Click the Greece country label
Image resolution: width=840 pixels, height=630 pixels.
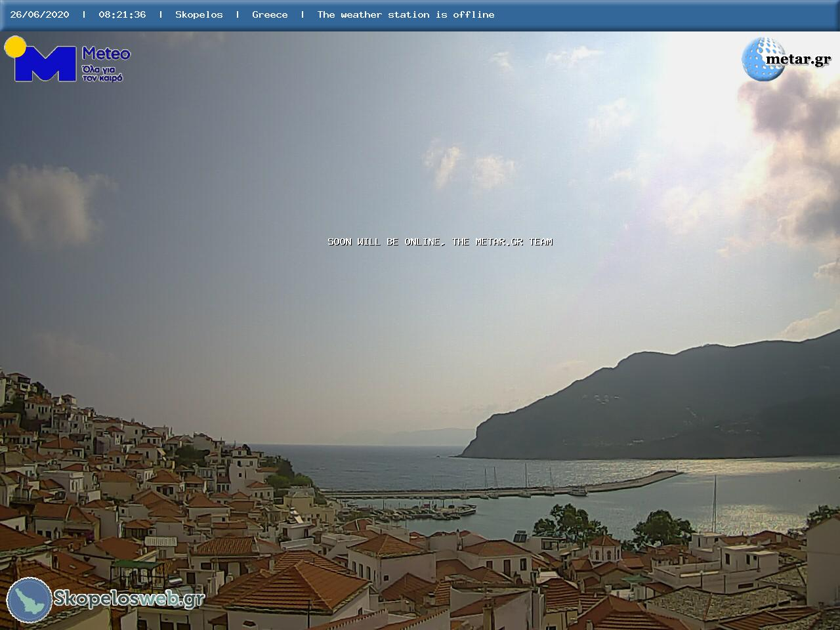270,14
